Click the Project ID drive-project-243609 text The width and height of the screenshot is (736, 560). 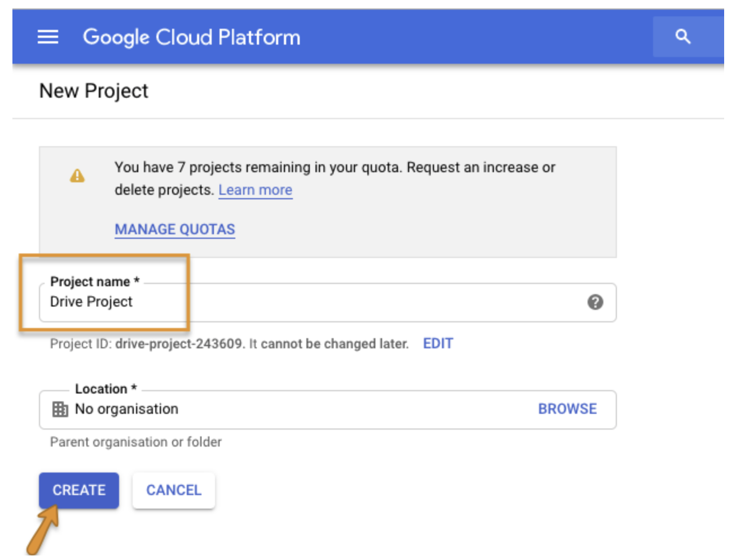[179, 344]
